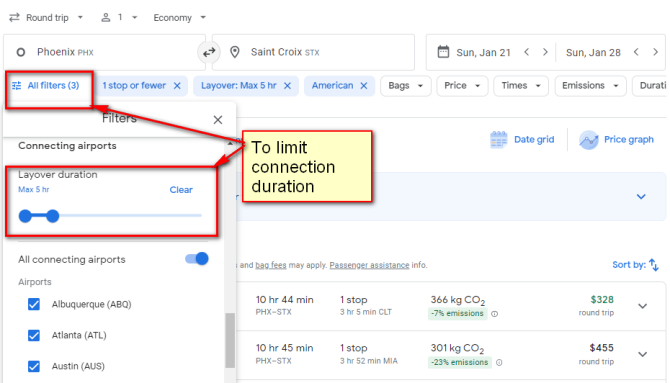
Task: Click the sort order arrows icon
Action: pyautogui.click(x=654, y=265)
